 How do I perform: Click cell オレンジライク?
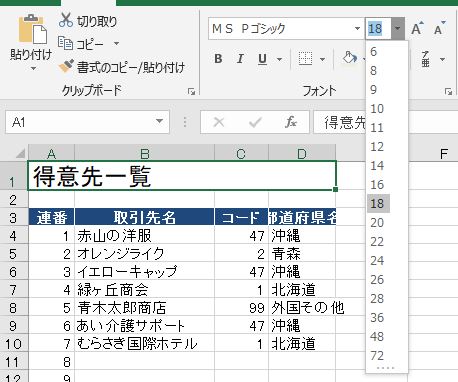[144, 254]
